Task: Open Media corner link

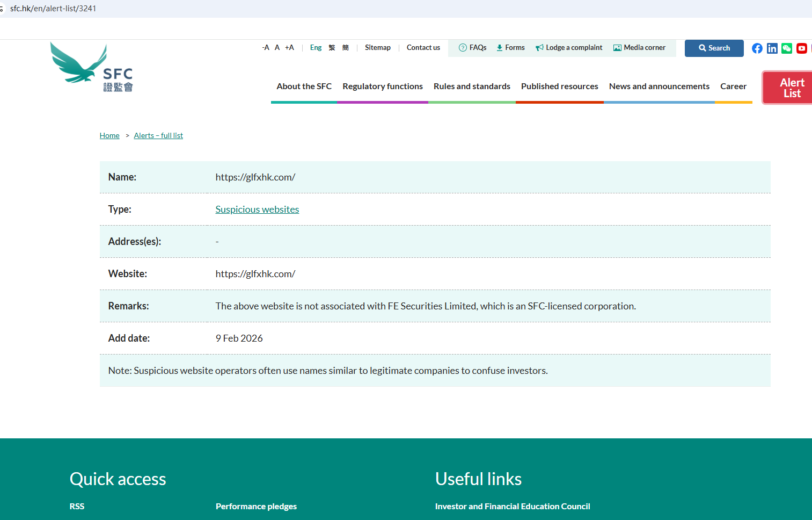Action: (639, 48)
